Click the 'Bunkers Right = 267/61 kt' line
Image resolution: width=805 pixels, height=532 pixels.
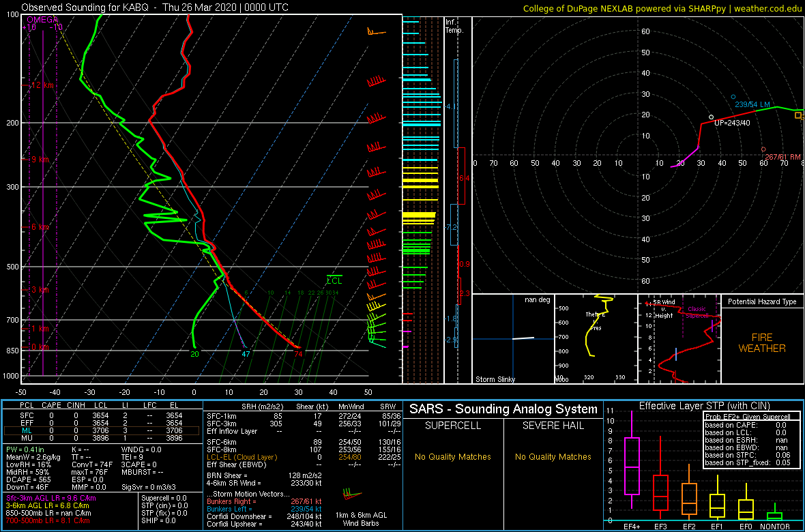pyautogui.click(x=264, y=501)
